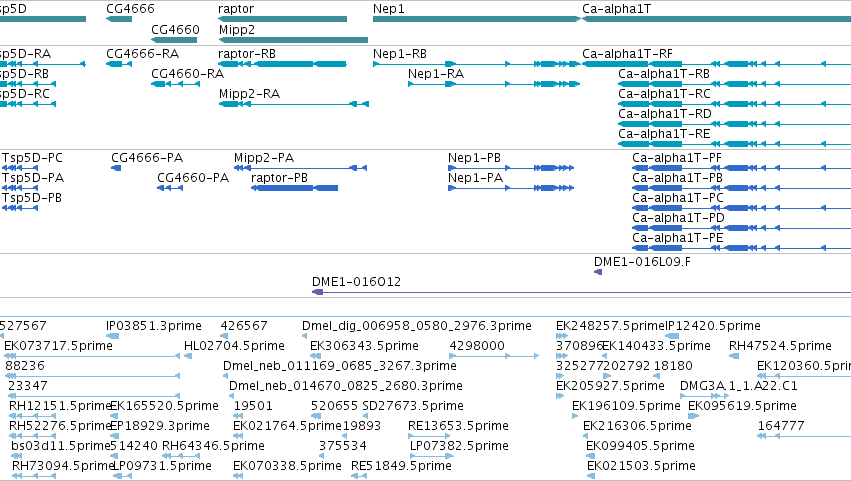Select EST RH64346.5prime
The image size is (851, 481).
point(213,447)
